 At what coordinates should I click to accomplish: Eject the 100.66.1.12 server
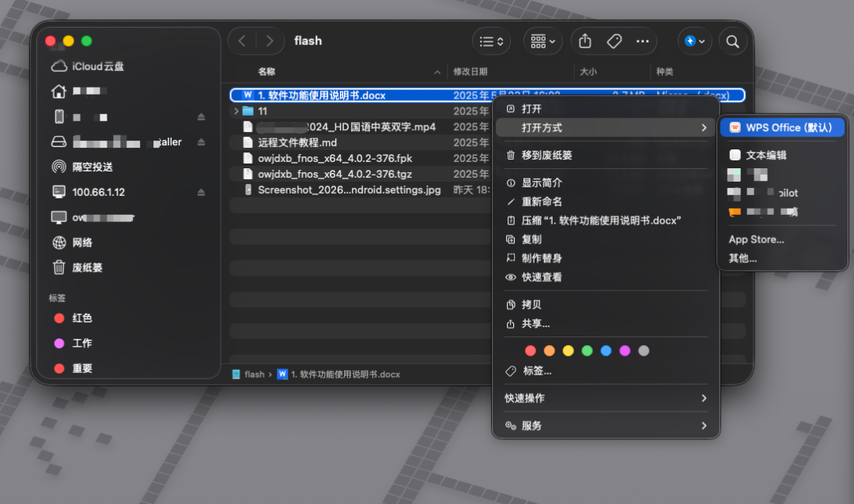[201, 192]
